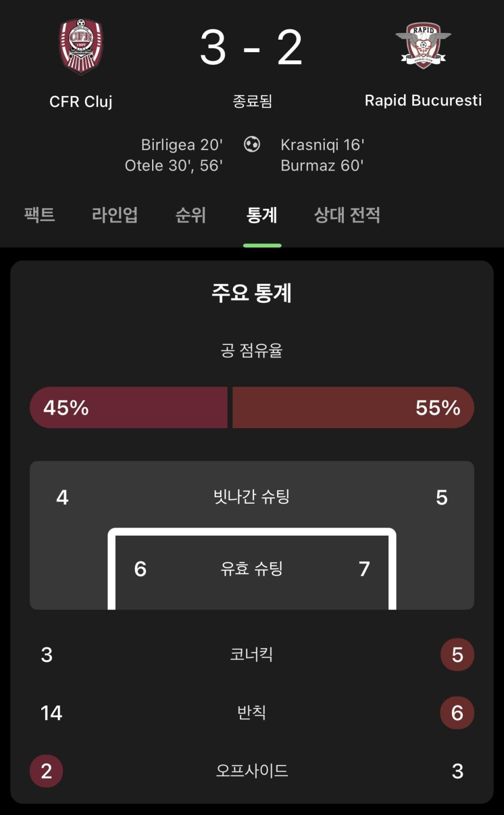Tap the Krasniqi 16' scorer entry
Screen dimensions: 504x815
(x=323, y=145)
